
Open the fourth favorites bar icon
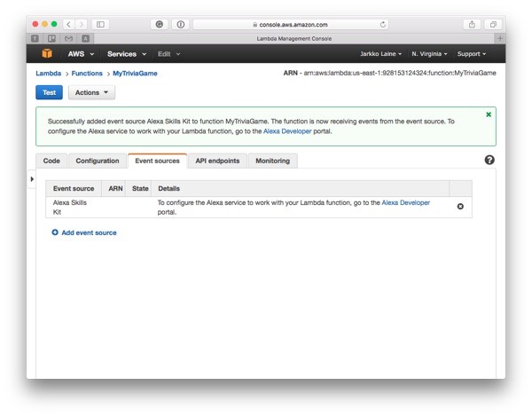point(85,39)
